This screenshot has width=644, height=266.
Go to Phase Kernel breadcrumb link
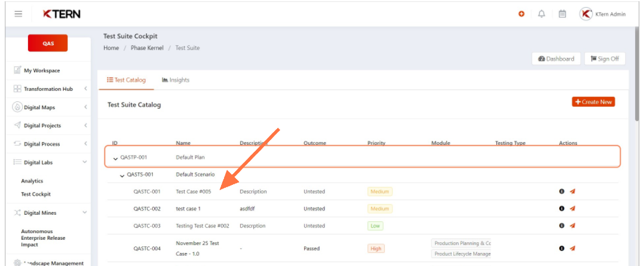pyautogui.click(x=147, y=48)
